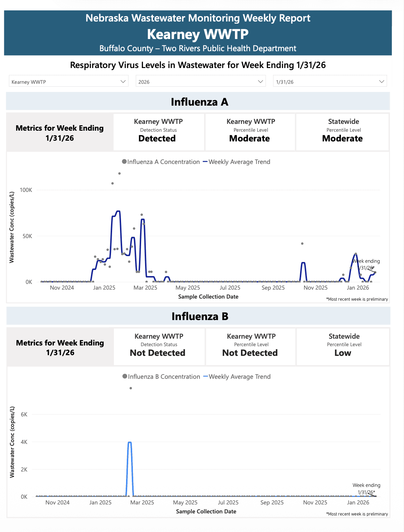Viewport: 404px width, 532px height.
Task: Click the Week ending 1/31/26 chart annotation
Action: 365,264
